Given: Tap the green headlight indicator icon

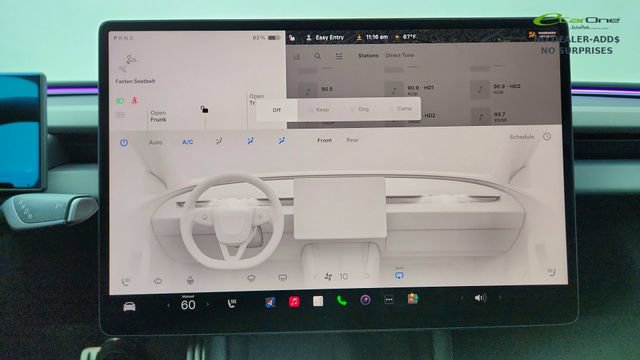Looking at the screenshot, I should click(120, 101).
